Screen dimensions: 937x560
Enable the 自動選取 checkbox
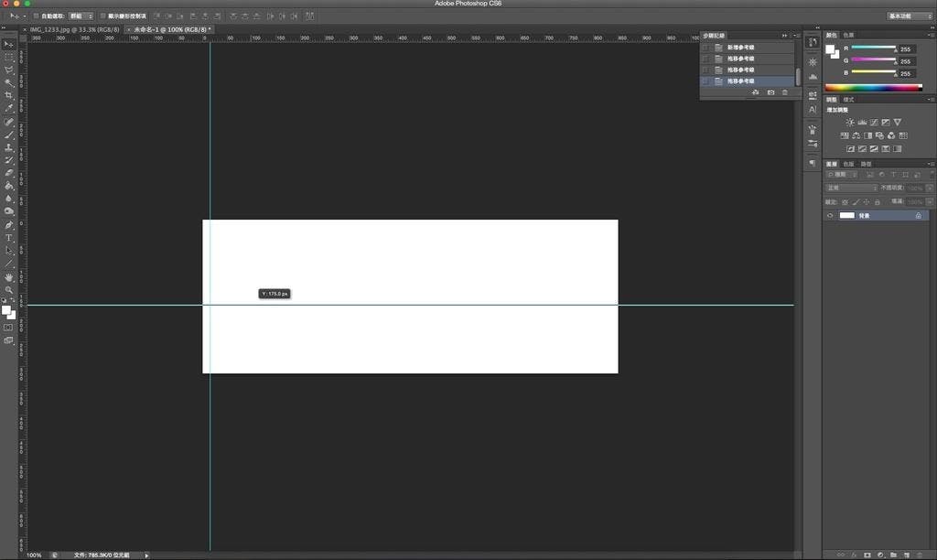[x=36, y=16]
